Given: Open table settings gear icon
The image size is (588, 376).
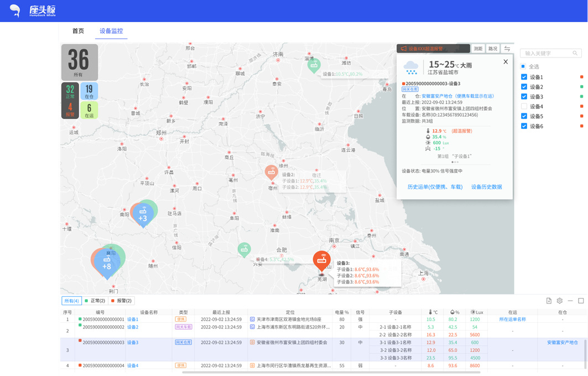Looking at the screenshot, I should coord(560,301).
